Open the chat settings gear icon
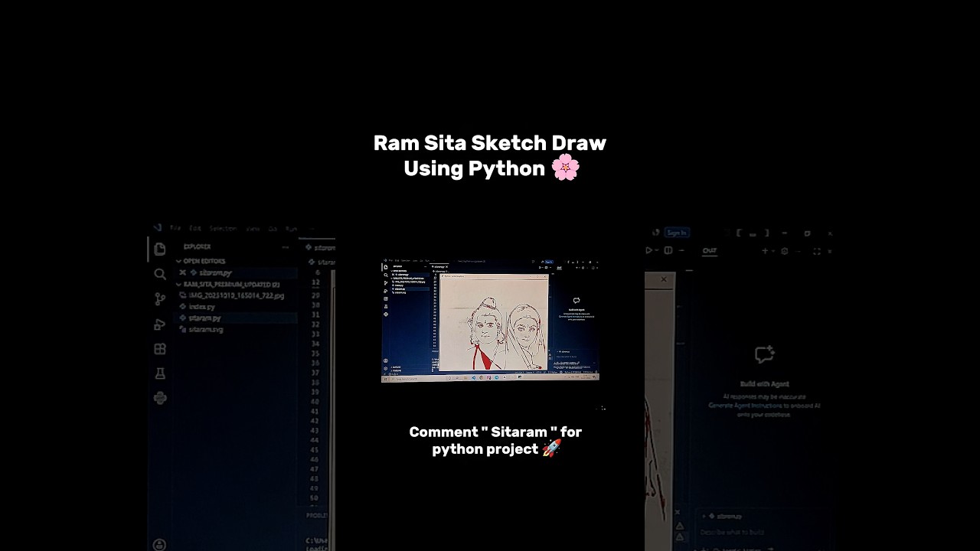The height and width of the screenshot is (551, 980). (785, 251)
